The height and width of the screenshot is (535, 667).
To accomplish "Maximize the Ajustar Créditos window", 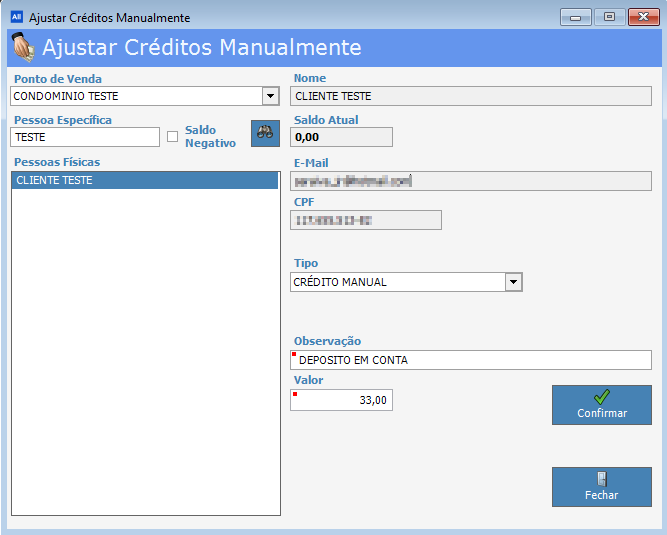I will tap(608, 17).
